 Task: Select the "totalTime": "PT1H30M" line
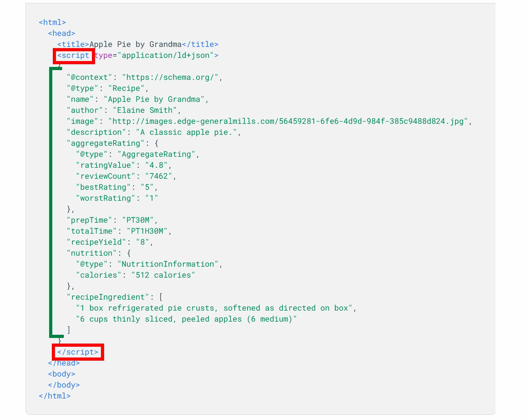click(119, 232)
